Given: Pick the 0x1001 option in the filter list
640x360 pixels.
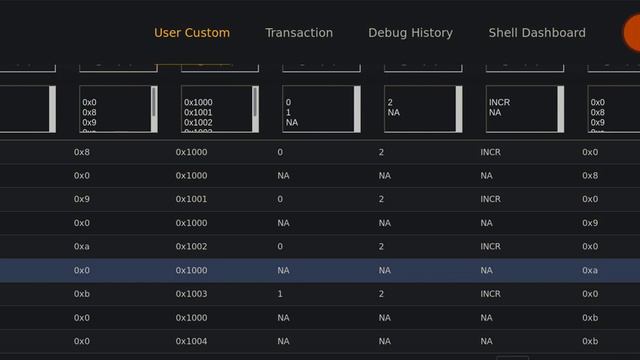Looking at the screenshot, I should click(x=198, y=112).
